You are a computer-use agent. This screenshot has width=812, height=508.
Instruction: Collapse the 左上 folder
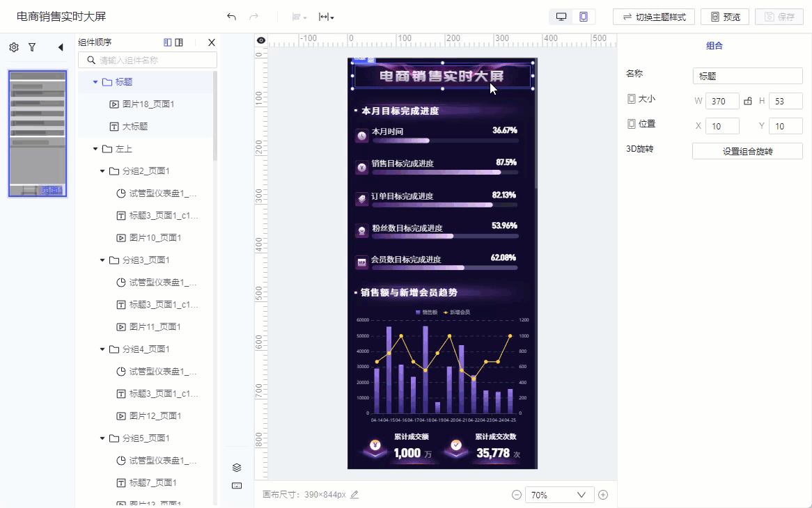click(x=95, y=149)
